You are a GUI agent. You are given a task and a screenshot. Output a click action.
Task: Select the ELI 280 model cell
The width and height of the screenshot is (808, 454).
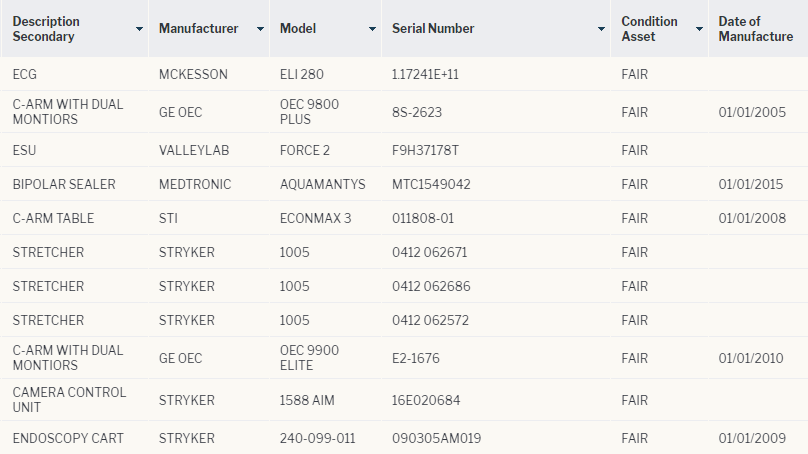pyautogui.click(x=301, y=74)
